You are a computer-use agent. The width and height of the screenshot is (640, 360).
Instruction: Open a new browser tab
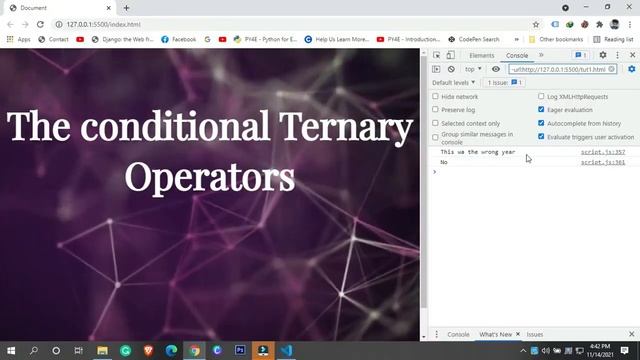127,8
